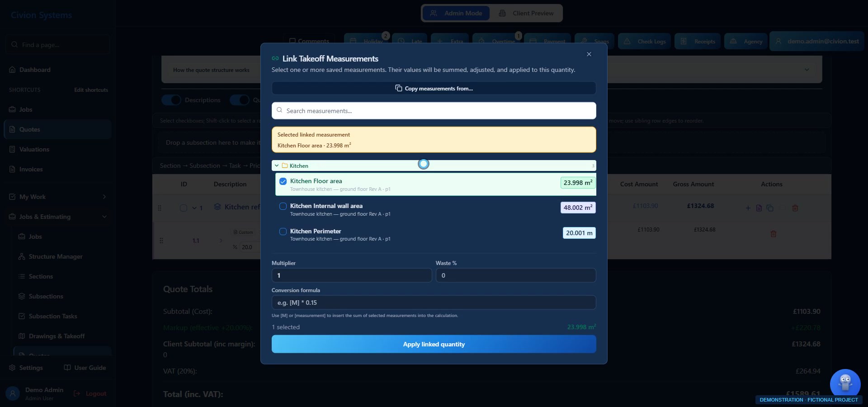Click the add plus icon in Actions
Image resolution: width=868 pixels, height=407 pixels.
point(748,208)
